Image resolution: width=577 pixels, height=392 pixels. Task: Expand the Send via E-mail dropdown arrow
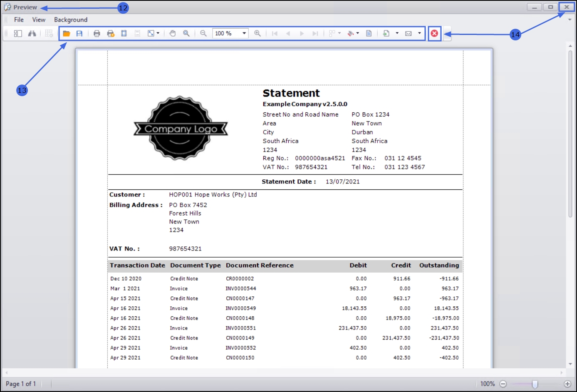click(419, 33)
